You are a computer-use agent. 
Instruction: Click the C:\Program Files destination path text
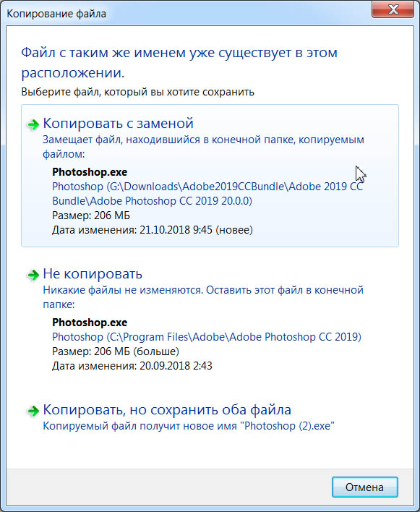coord(207,337)
